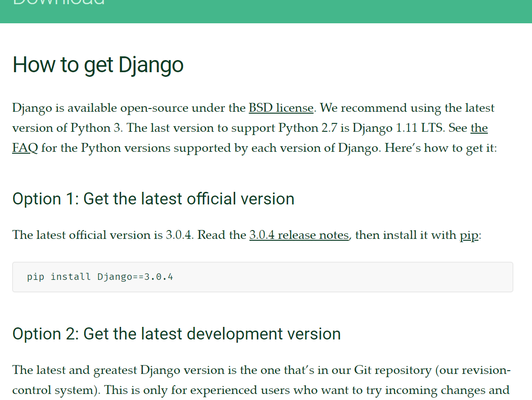
Task: Click the pip link
Action: click(469, 235)
